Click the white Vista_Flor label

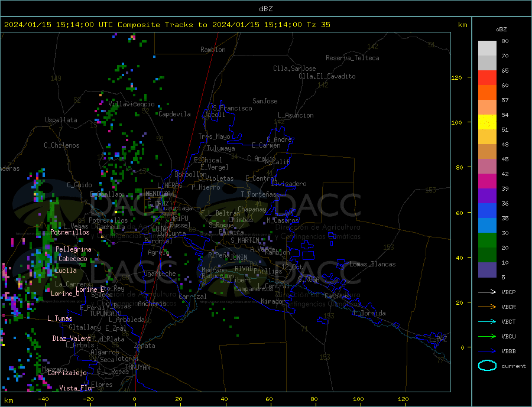[x=77, y=388]
